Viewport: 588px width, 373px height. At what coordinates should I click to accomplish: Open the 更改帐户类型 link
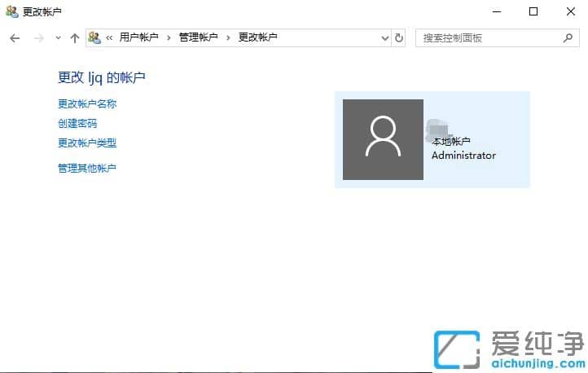click(x=87, y=143)
